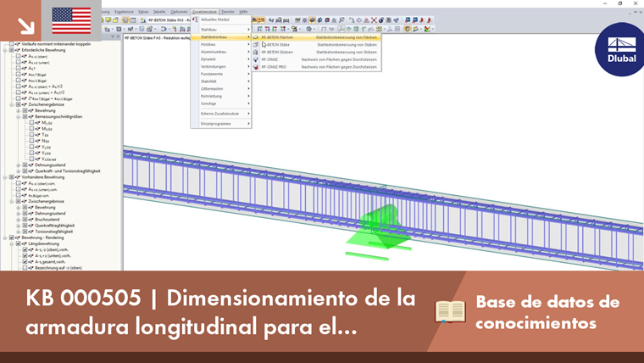Expand the Stahlbau submenu
Viewport: 644px width, 363px height.
[221, 30]
